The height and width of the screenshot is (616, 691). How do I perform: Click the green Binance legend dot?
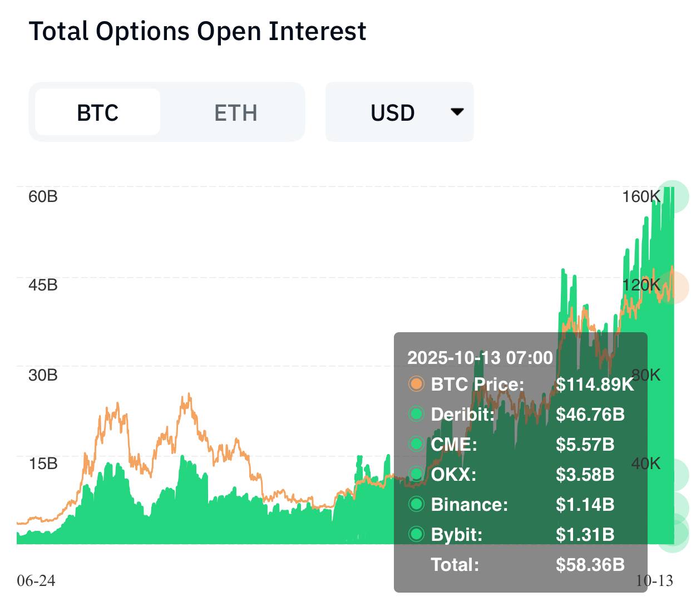416,504
